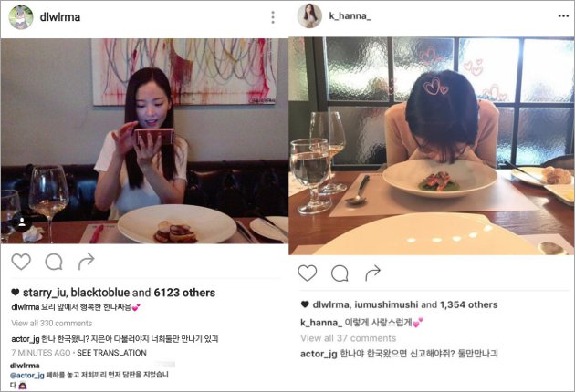This screenshot has height=392, width=575.
Task: Open vertical dots menu on dlwlrma post
Action: click(273, 17)
